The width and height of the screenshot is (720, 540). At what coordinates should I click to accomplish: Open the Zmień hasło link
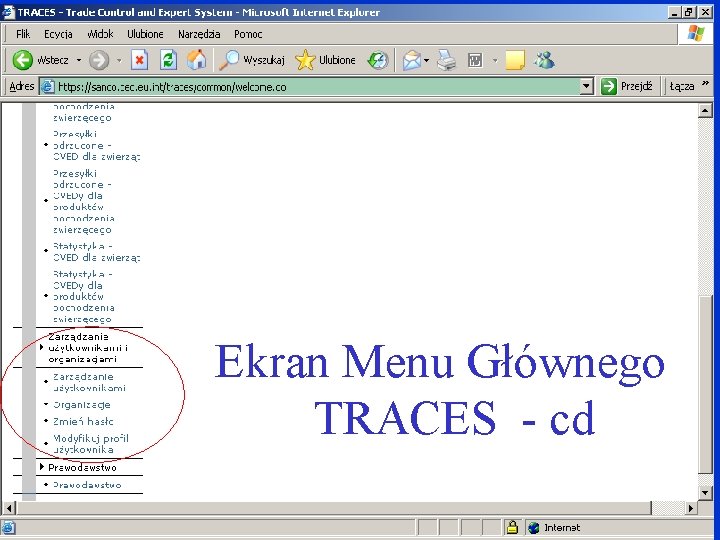coord(83,422)
